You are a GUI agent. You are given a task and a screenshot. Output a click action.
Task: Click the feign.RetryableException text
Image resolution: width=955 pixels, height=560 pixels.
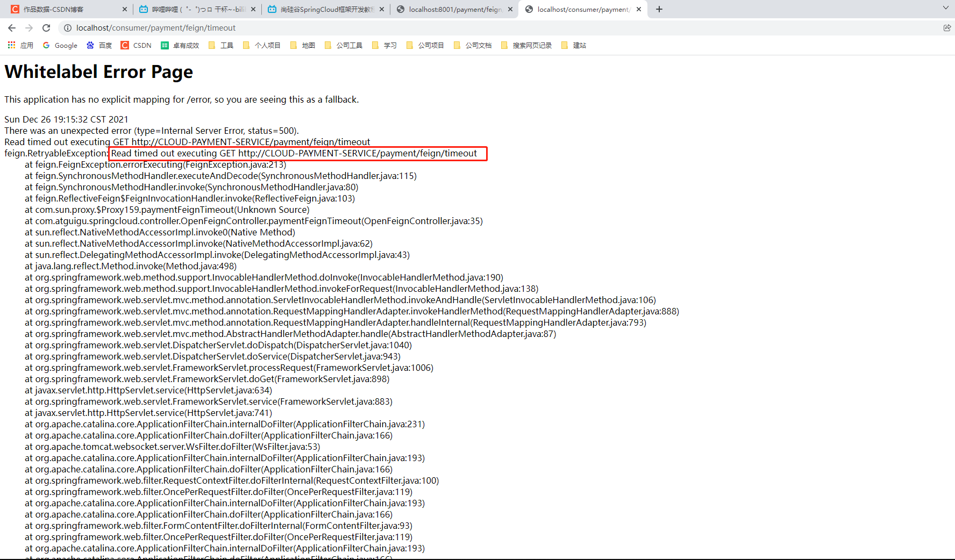click(56, 153)
